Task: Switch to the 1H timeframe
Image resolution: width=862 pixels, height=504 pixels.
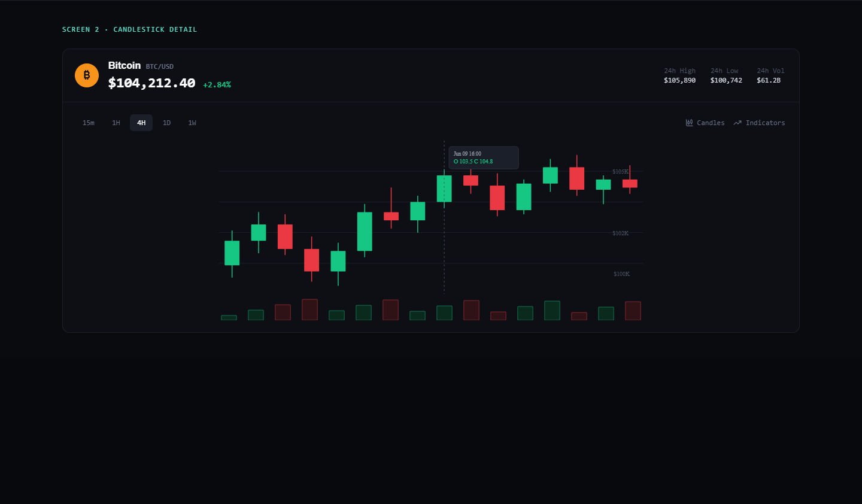Action: [116, 123]
